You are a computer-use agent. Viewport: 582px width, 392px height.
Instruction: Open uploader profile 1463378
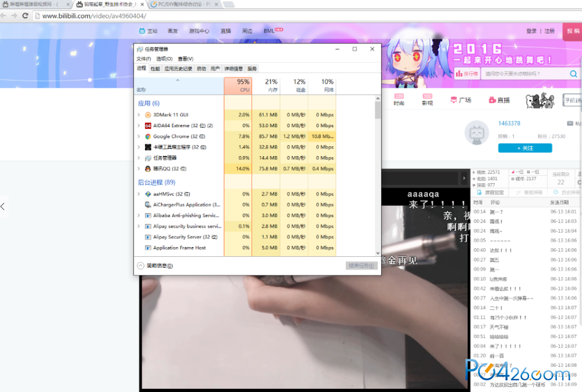click(509, 123)
